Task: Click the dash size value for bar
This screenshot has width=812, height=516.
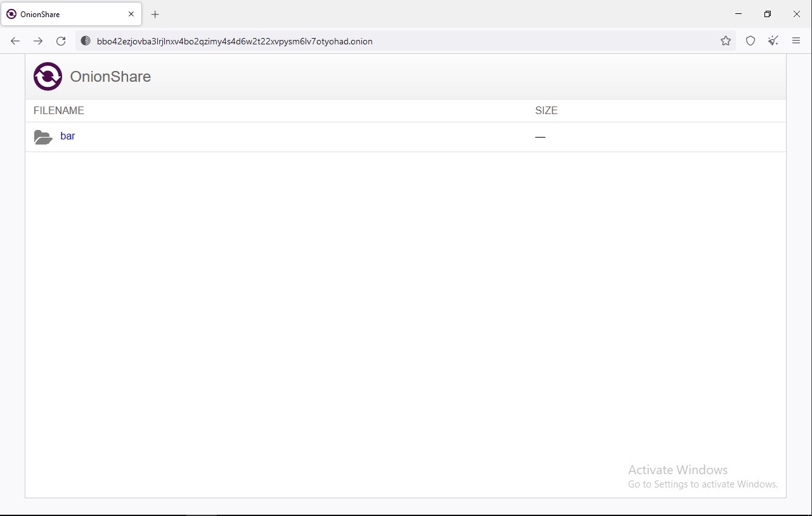Action: [540, 137]
